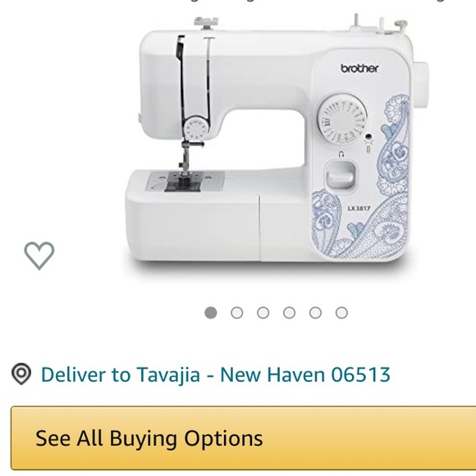Click the stitch selector dial in photo

341,119
